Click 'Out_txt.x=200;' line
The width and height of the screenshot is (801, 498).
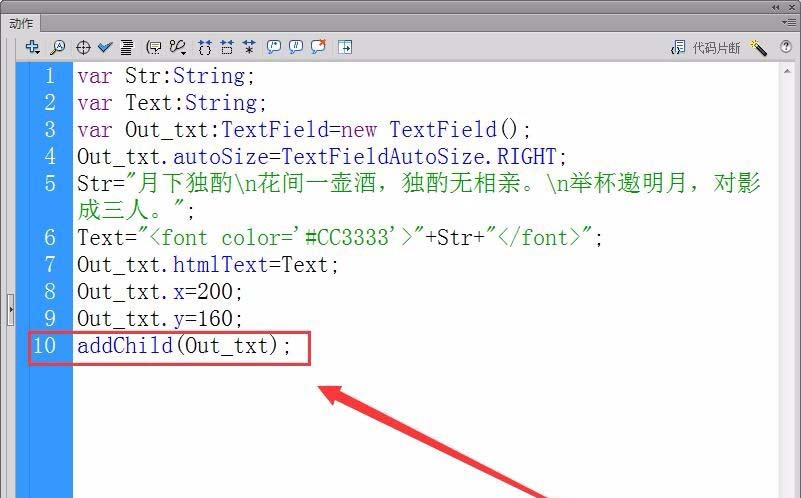(x=160, y=292)
